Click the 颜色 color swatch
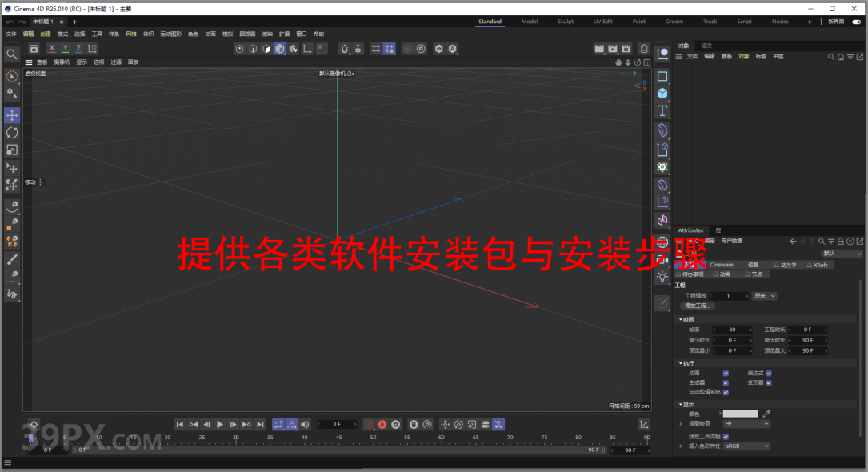The width and height of the screenshot is (868, 472). click(740, 414)
